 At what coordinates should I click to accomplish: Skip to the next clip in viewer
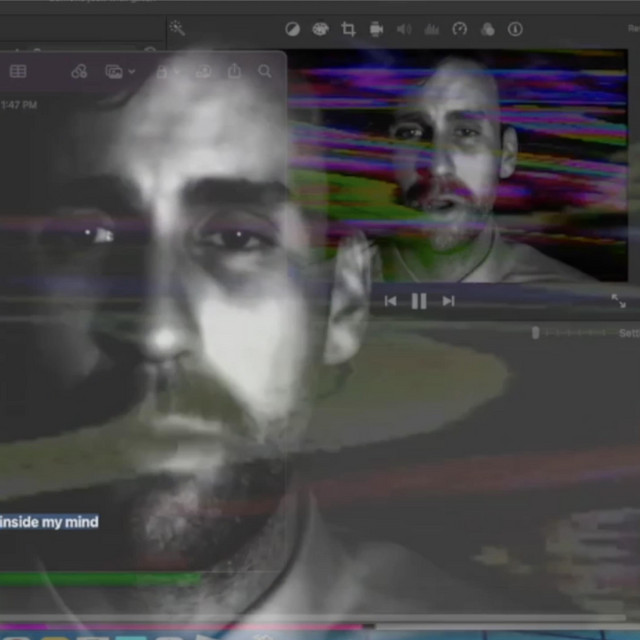pyautogui.click(x=448, y=301)
